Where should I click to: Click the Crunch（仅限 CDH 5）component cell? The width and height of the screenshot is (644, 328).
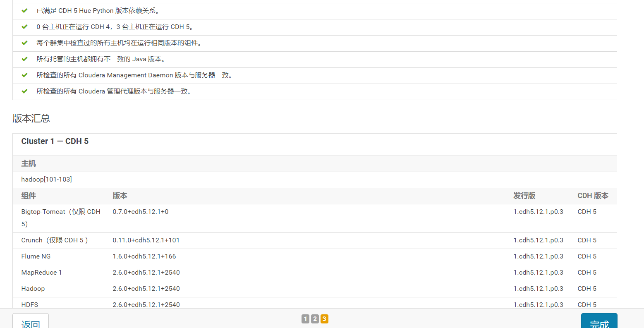click(55, 240)
